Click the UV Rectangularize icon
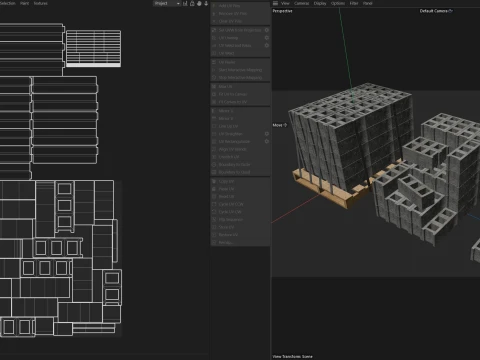Screen dimensions: 480x360 (x=214, y=141)
